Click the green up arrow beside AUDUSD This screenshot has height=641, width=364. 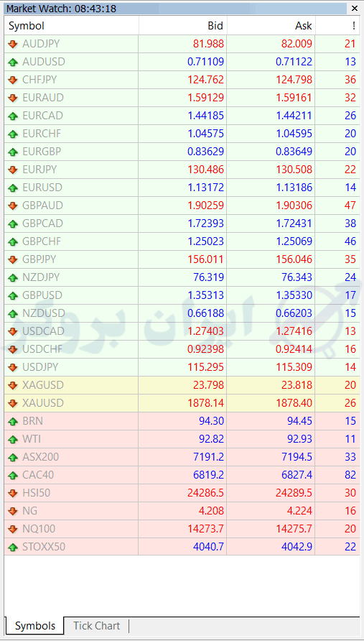(x=13, y=62)
